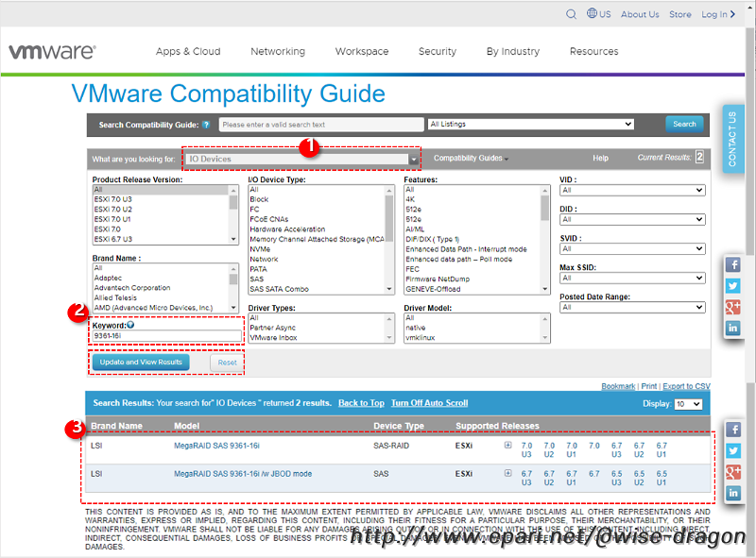Expand releases for the JBOD mode row
Screen dimensions: 756x558
(507, 473)
